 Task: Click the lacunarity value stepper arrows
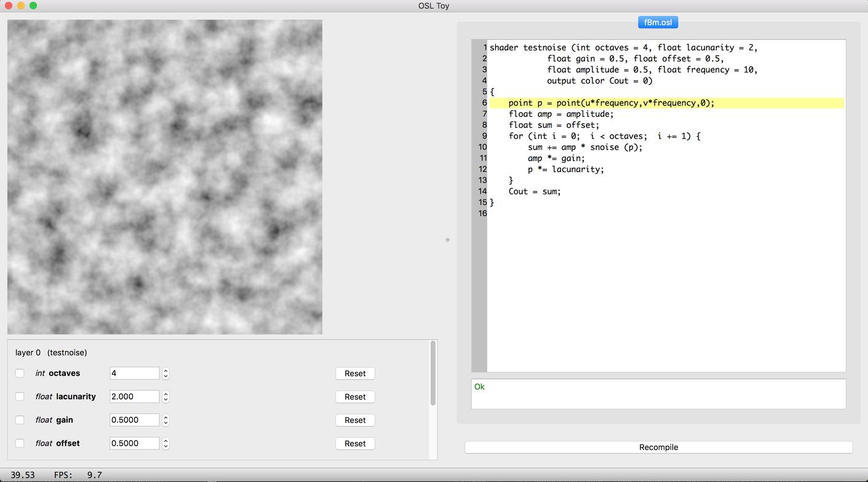point(165,397)
